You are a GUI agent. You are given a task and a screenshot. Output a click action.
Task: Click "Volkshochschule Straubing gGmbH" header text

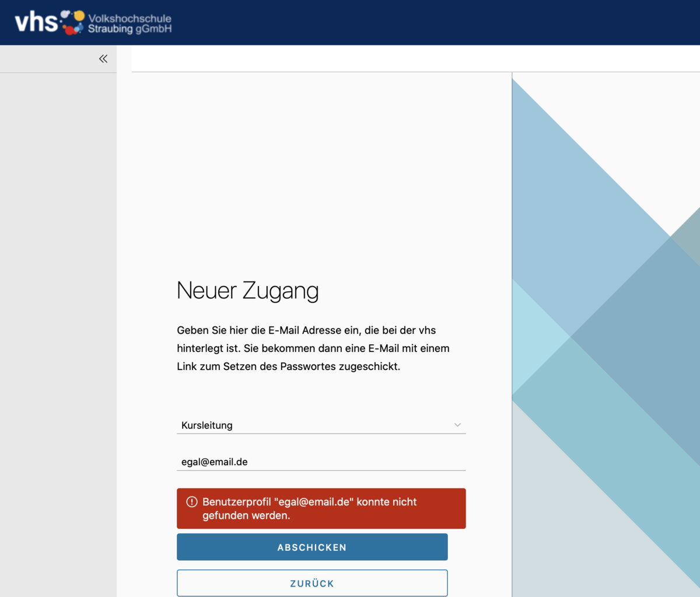point(129,23)
